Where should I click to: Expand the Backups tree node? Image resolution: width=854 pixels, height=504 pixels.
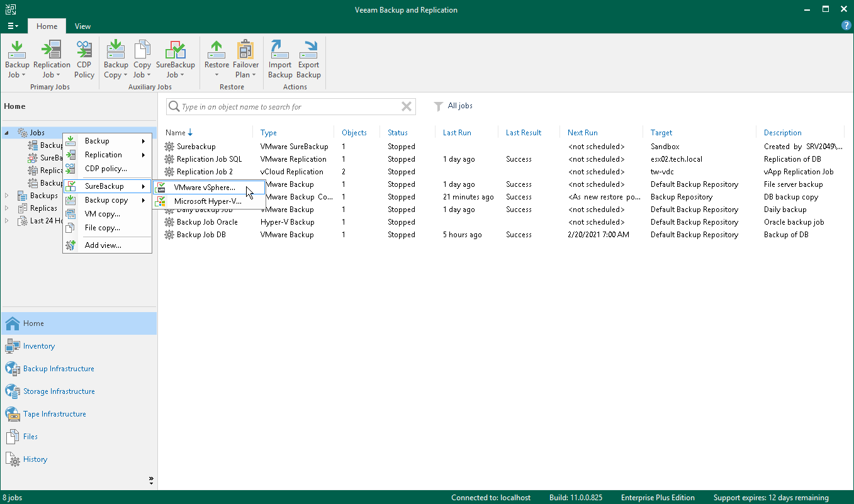(6, 195)
